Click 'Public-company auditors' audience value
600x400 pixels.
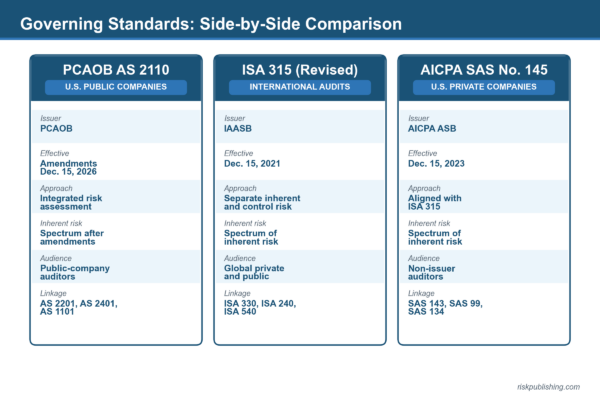(x=75, y=272)
